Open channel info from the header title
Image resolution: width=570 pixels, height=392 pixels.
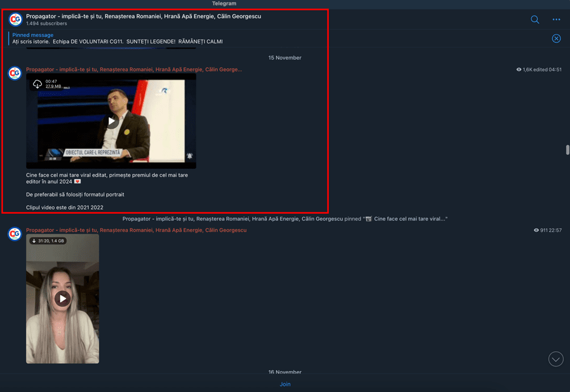[143, 16]
